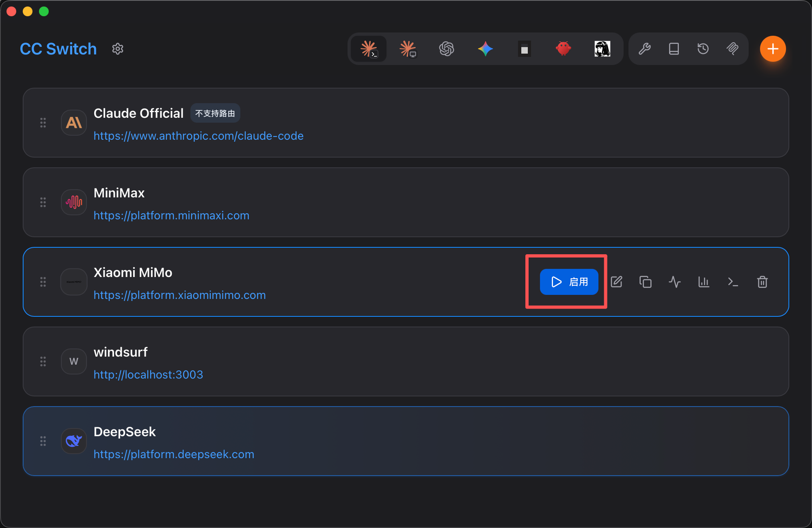Switch to the Claude Code terminal app tab
This screenshot has width=812, height=528.
(x=369, y=49)
